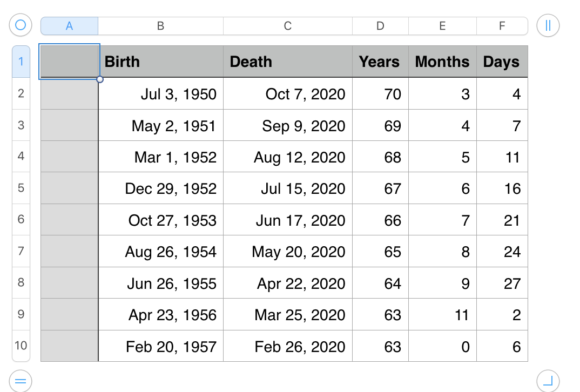Select column D header tab
The width and height of the screenshot is (580, 392).
pos(380,26)
